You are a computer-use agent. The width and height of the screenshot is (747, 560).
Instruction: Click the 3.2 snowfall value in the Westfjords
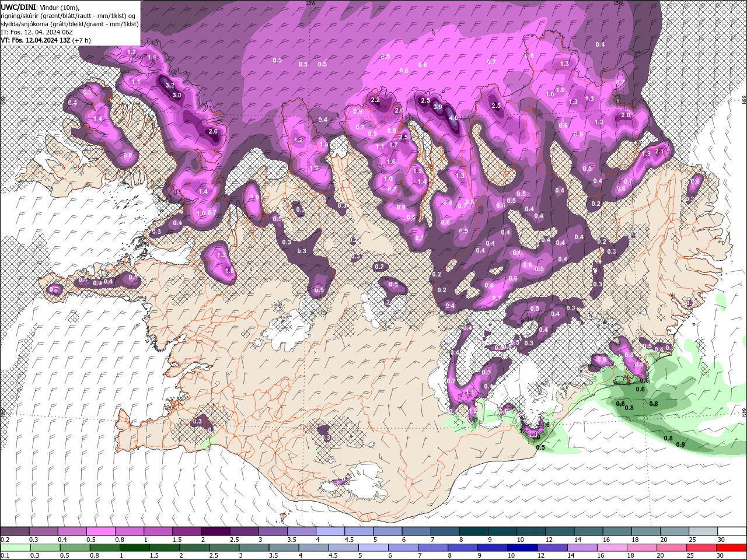point(170,85)
